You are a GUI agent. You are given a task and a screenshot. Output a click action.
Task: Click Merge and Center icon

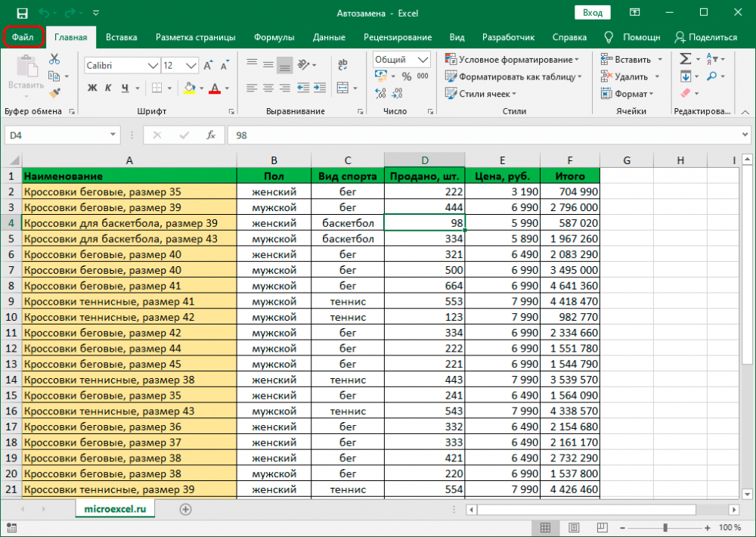(x=342, y=88)
